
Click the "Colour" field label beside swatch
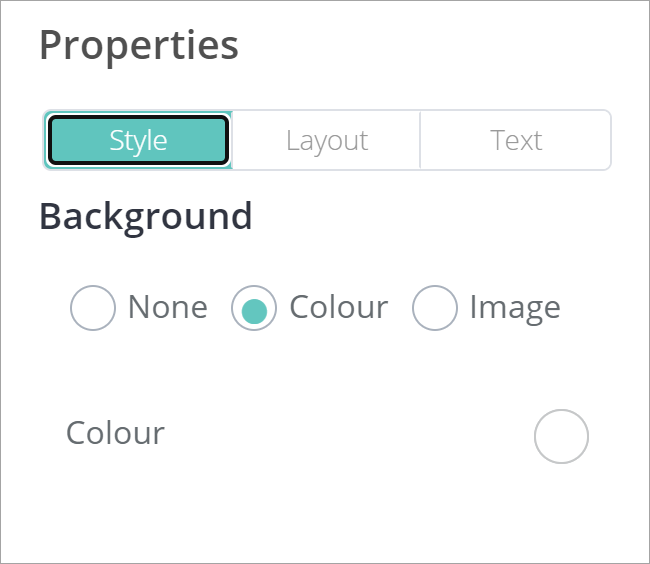115,433
